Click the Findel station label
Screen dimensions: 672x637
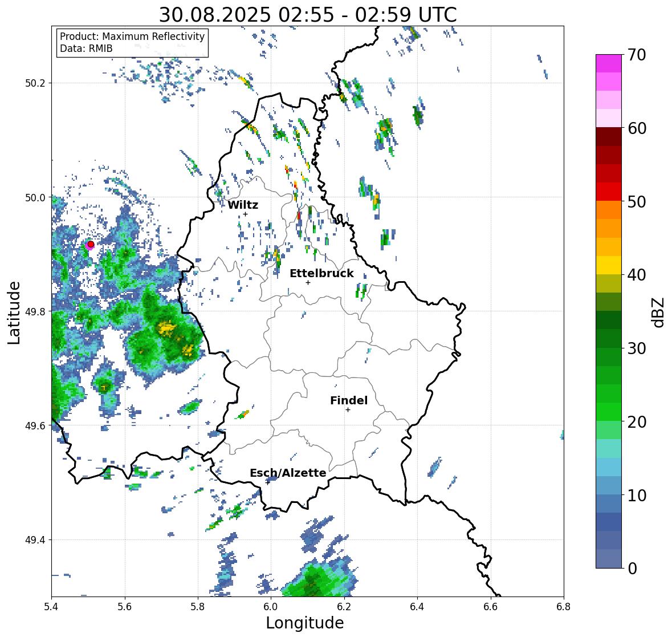[348, 400]
